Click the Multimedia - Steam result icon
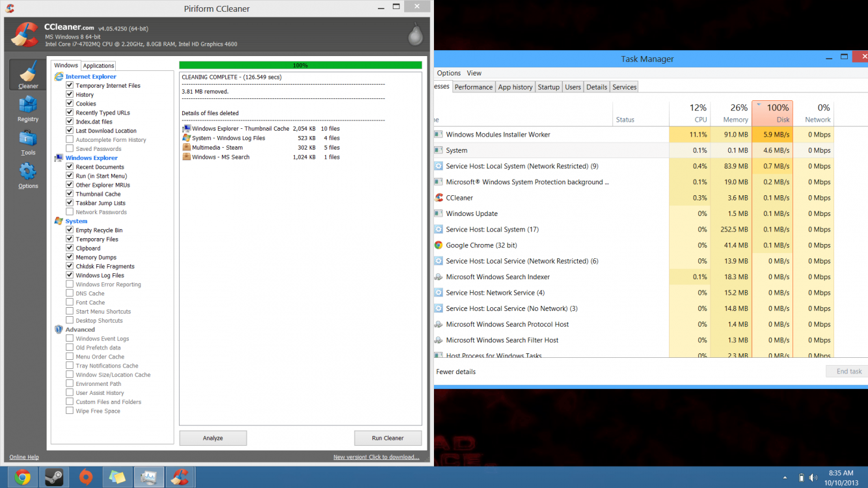 (x=187, y=148)
